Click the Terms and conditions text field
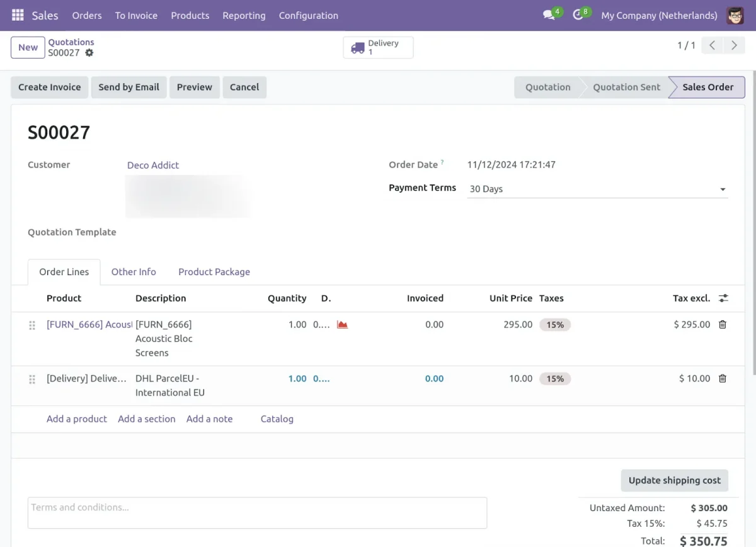 (257, 512)
